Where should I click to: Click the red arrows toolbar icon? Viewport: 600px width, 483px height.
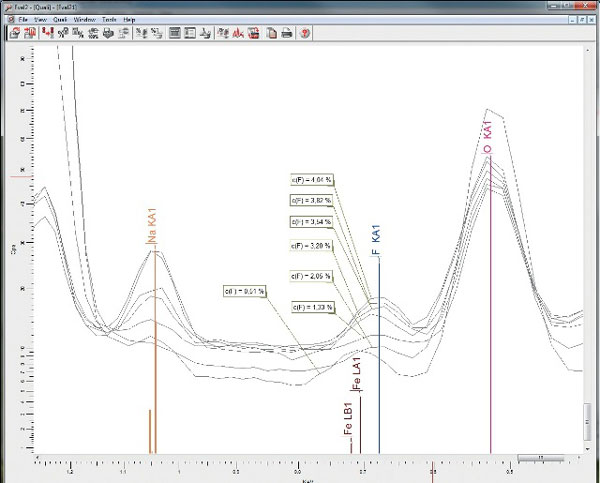point(46,33)
